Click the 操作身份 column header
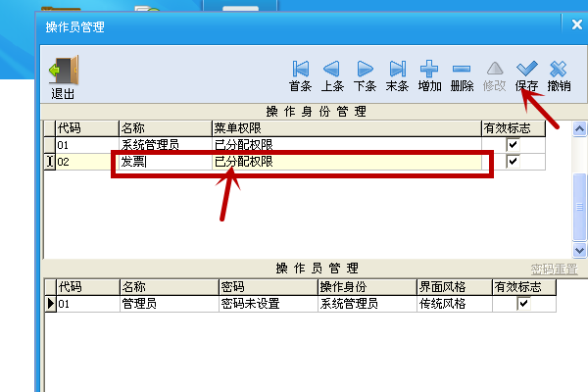 367,287
